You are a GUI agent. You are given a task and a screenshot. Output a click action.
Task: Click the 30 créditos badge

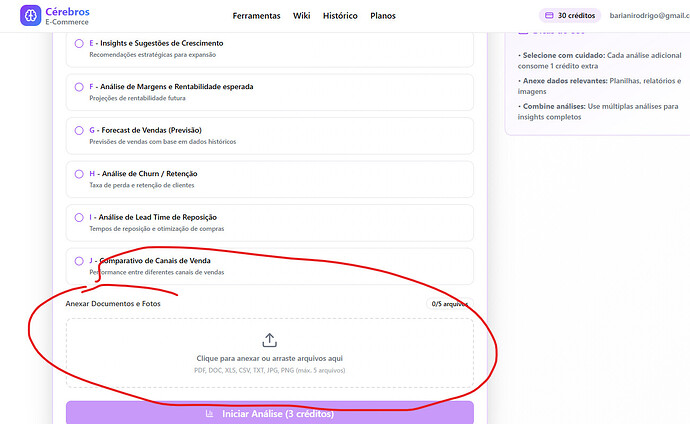click(570, 15)
